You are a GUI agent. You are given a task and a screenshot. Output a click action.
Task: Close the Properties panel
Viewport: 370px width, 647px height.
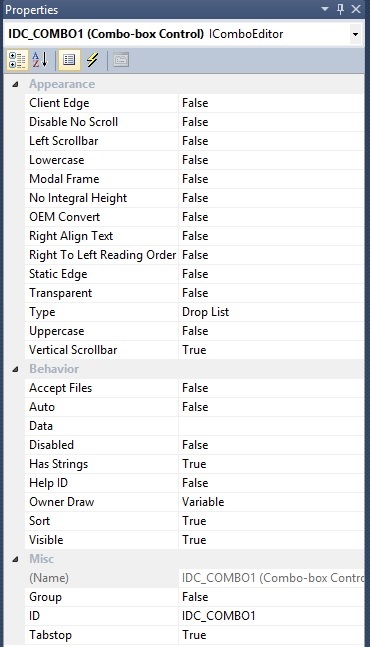(356, 9)
